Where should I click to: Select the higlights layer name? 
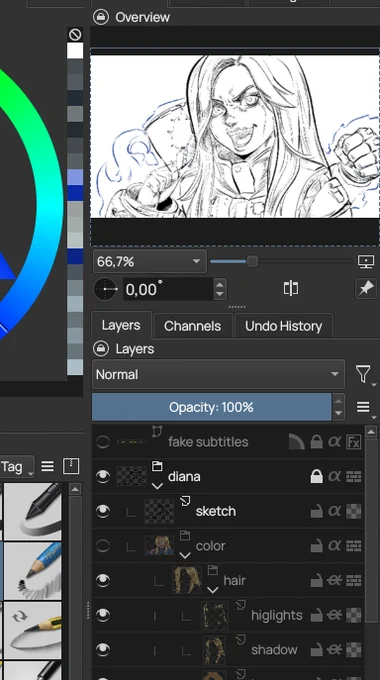click(277, 615)
